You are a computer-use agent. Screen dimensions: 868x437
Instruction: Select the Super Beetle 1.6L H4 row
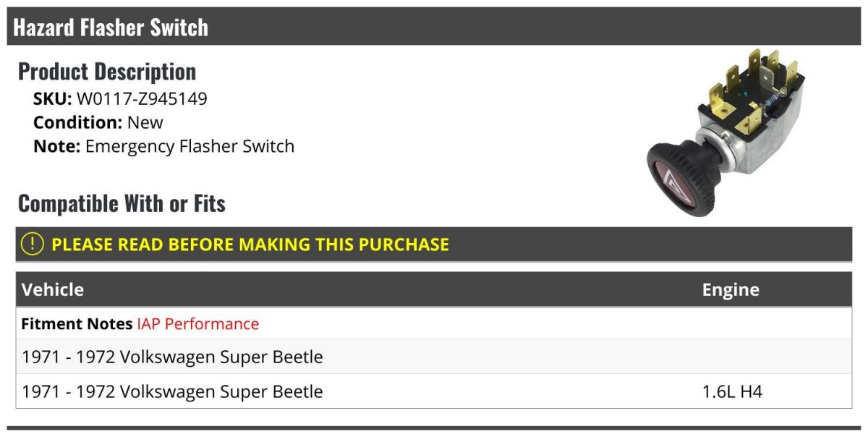(434, 391)
